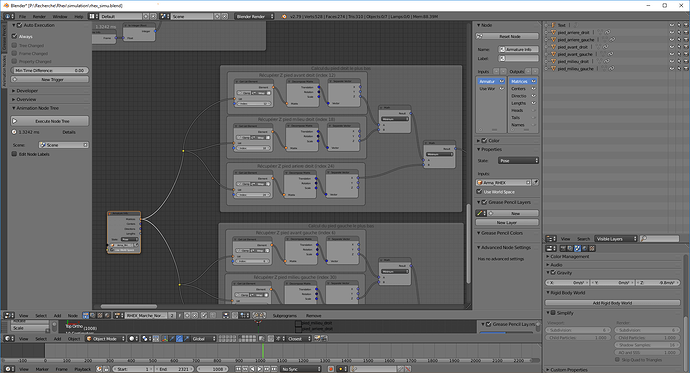The height and width of the screenshot is (373, 690).
Task: Click Min Time Difference value field
Action: coord(50,70)
